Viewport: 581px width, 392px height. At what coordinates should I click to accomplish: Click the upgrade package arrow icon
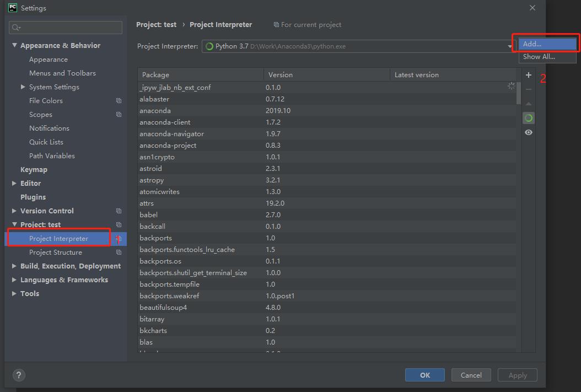529,104
